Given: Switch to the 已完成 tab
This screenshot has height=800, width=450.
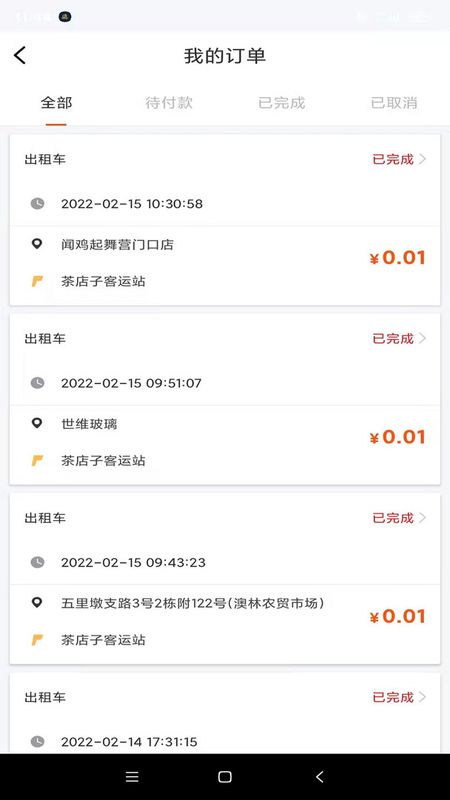Looking at the screenshot, I should [x=282, y=103].
